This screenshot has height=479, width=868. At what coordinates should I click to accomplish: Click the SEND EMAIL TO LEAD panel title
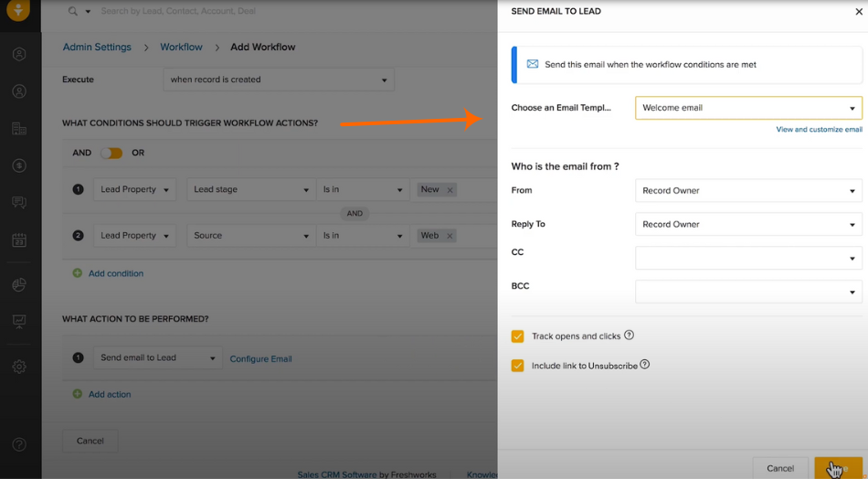tap(556, 11)
